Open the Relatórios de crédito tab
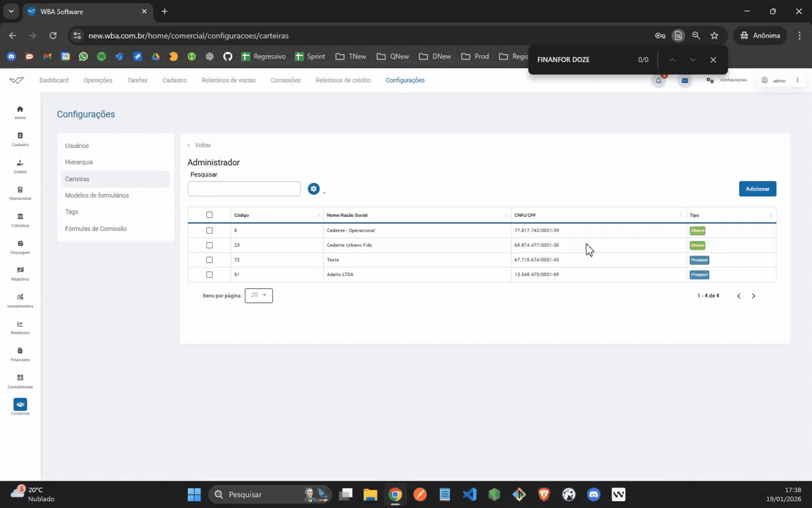The width and height of the screenshot is (812, 508). pos(343,81)
